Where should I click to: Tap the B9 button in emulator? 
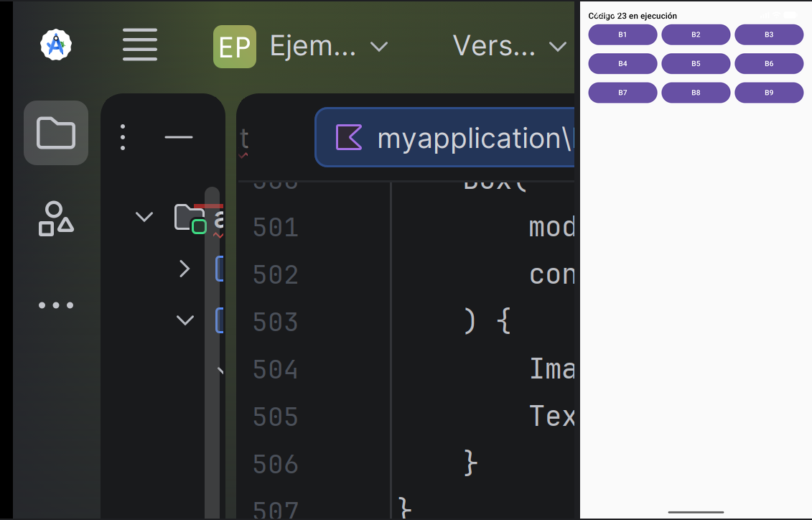(x=769, y=93)
